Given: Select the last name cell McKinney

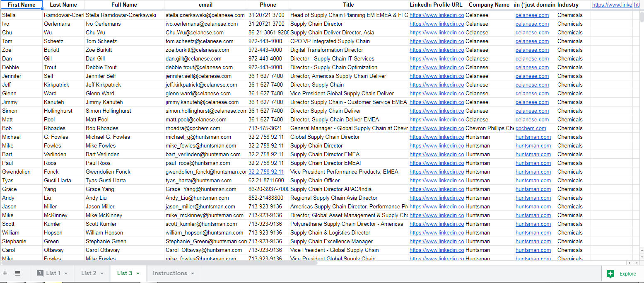Looking at the screenshot, I should (63, 215).
